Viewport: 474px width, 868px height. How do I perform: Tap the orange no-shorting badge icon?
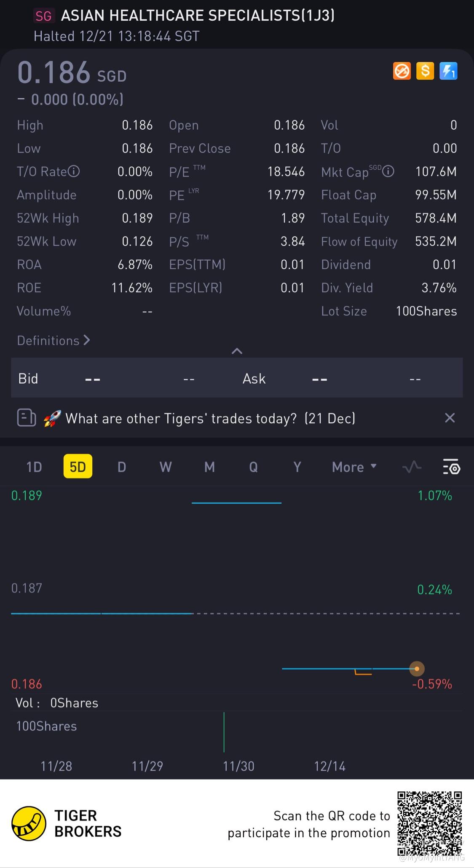point(402,71)
